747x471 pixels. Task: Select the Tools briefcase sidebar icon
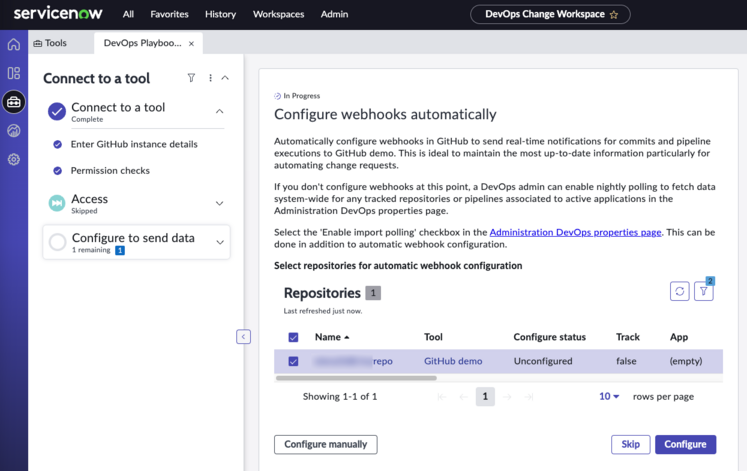tap(14, 102)
